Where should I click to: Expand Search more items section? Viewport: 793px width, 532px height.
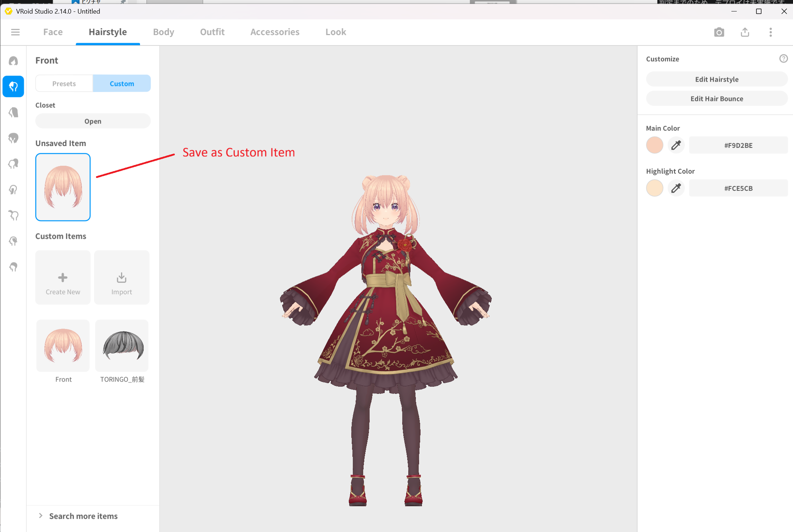pyautogui.click(x=78, y=516)
